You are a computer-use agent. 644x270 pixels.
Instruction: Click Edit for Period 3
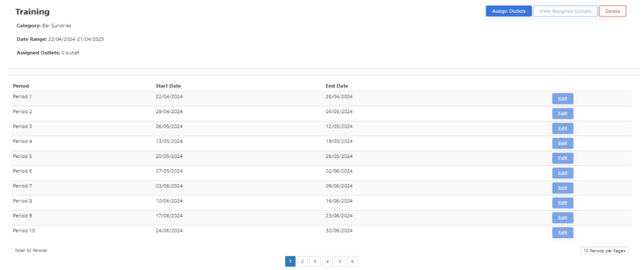562,129
